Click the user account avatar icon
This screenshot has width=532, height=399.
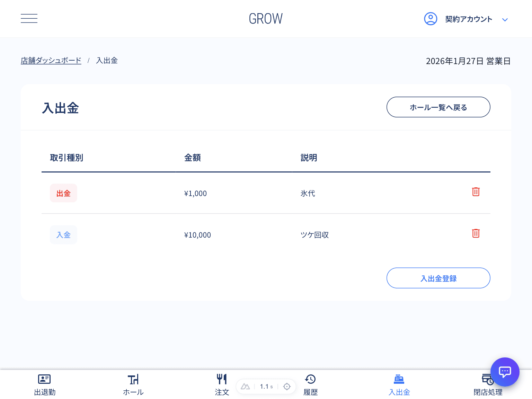(431, 19)
